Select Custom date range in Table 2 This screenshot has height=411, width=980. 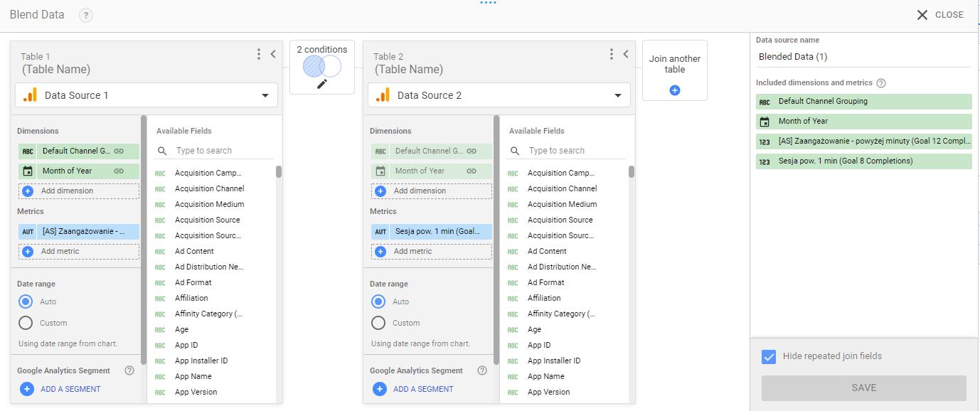pyautogui.click(x=379, y=323)
